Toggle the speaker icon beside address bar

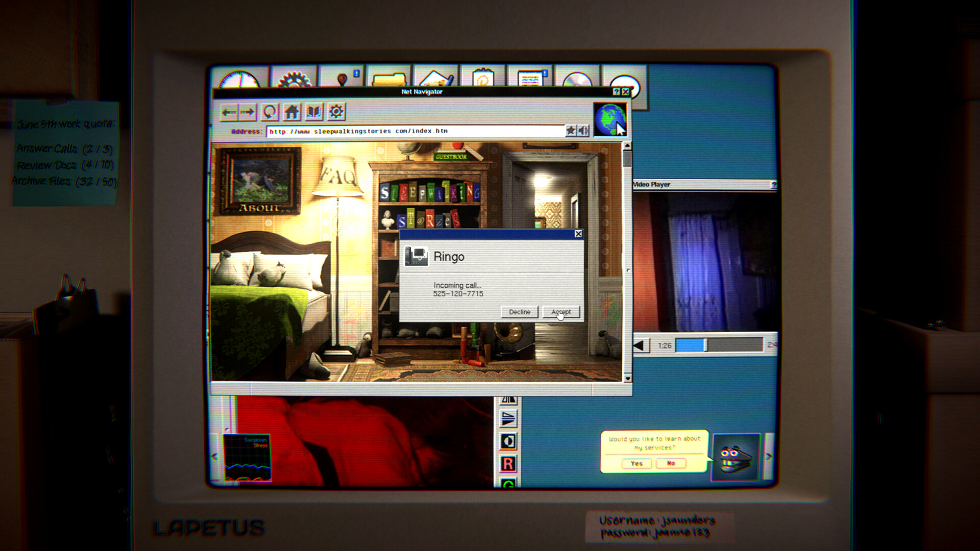click(583, 131)
